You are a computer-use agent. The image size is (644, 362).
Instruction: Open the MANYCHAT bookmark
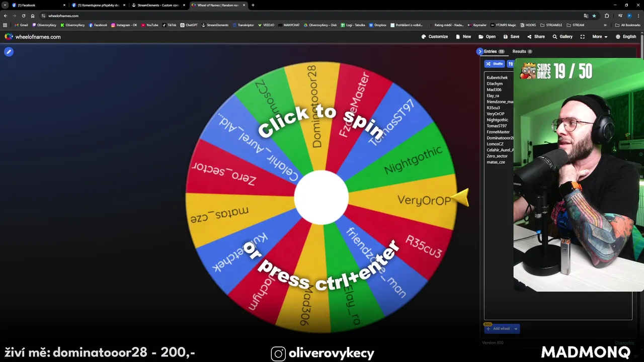point(289,25)
